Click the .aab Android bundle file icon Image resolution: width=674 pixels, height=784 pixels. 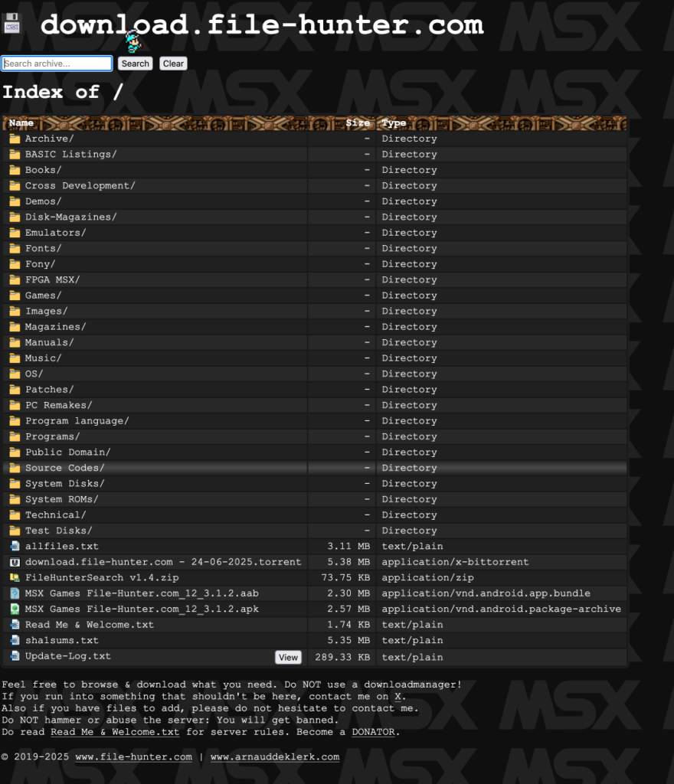coord(15,593)
